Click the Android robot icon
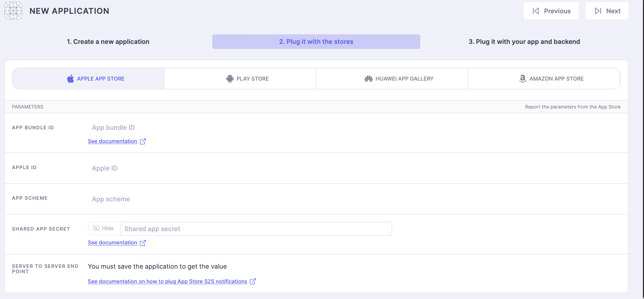 (x=230, y=79)
